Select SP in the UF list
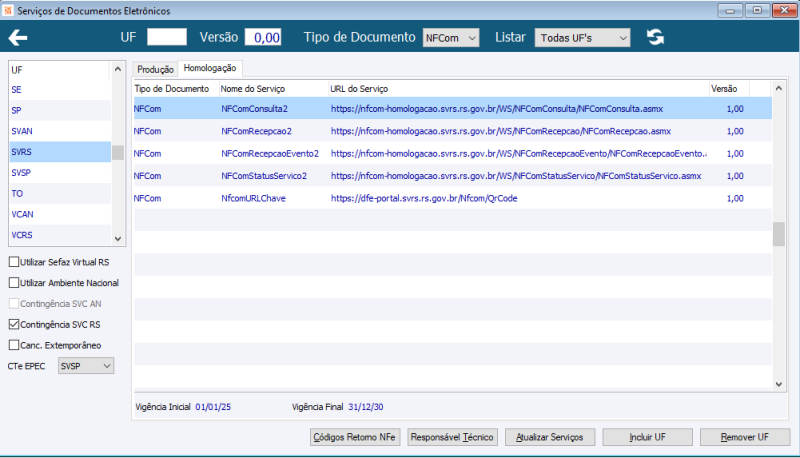 click(x=60, y=110)
